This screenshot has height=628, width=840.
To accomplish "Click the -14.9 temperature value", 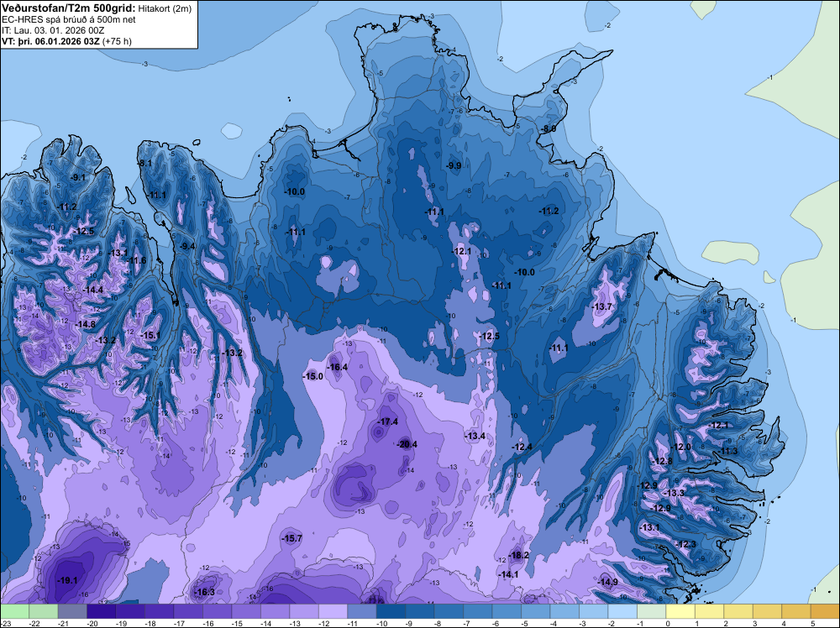I will tap(608, 583).
